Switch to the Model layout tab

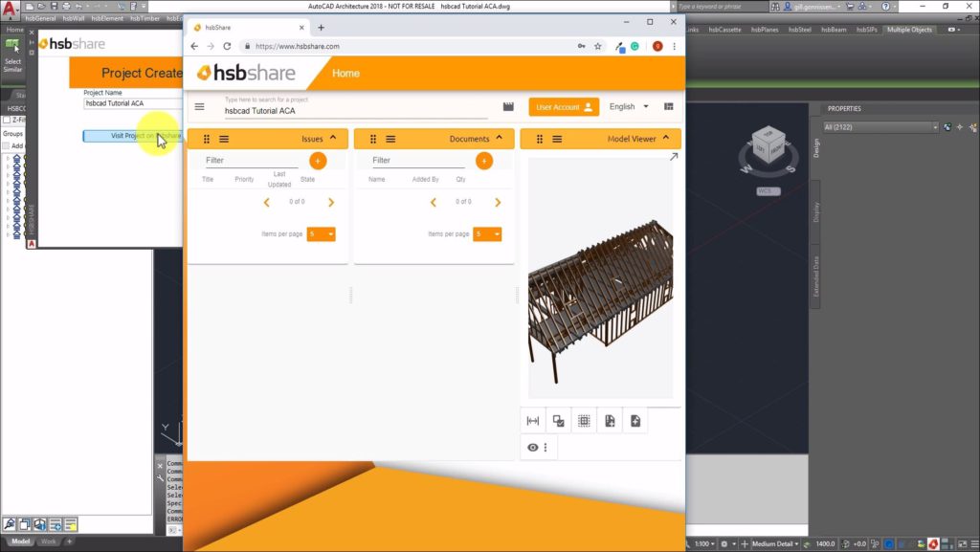tap(20, 541)
